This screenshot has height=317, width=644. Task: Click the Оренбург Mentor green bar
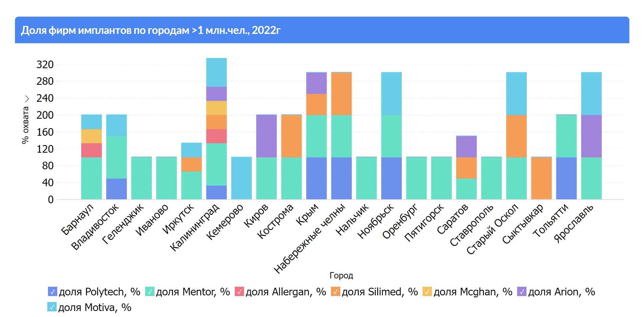tap(417, 178)
